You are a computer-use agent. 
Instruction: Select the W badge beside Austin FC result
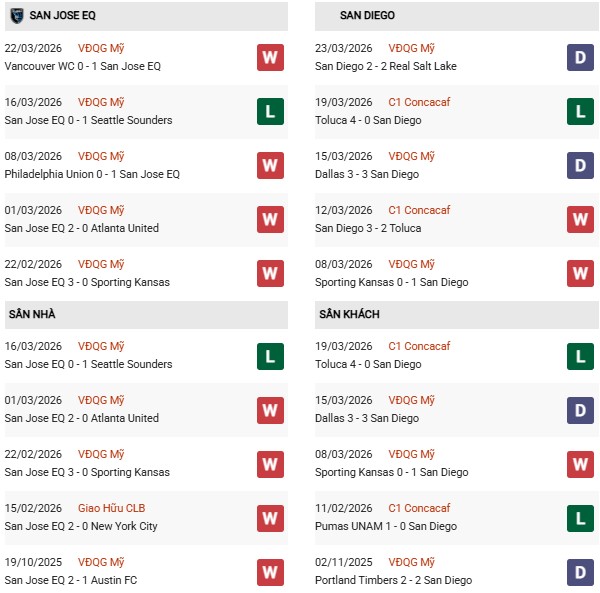(x=270, y=571)
